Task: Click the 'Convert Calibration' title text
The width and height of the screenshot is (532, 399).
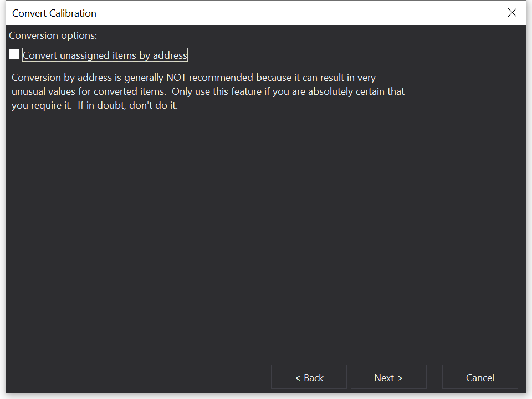Action: pyautogui.click(x=54, y=13)
